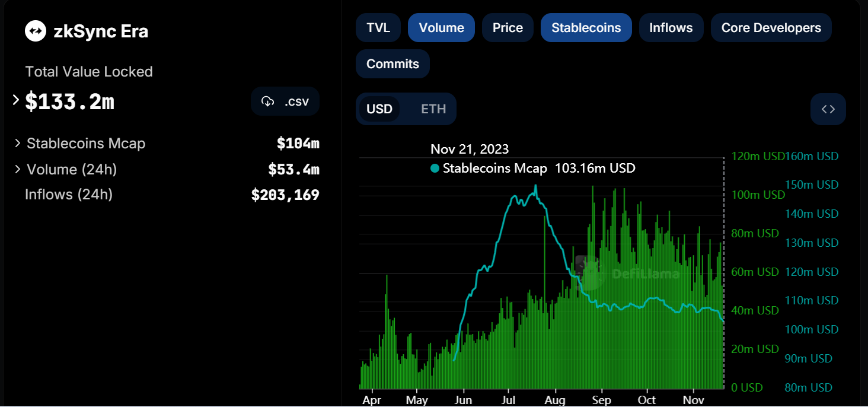Click the download cloud icon beside .csv
The width and height of the screenshot is (868, 407).
tap(268, 101)
